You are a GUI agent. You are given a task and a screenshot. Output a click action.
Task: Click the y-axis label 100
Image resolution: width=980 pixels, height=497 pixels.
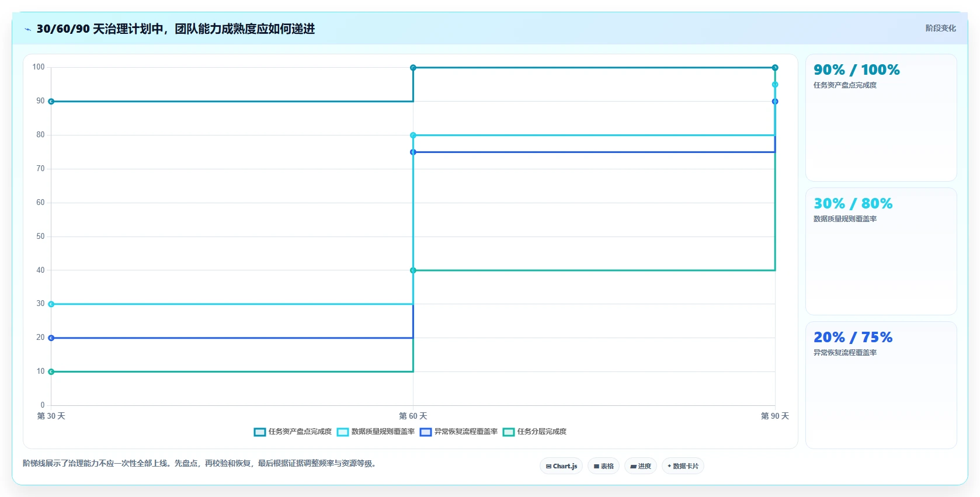click(39, 67)
